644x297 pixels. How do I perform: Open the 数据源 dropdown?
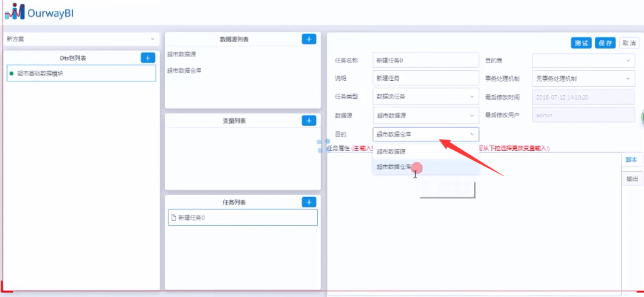tap(426, 116)
